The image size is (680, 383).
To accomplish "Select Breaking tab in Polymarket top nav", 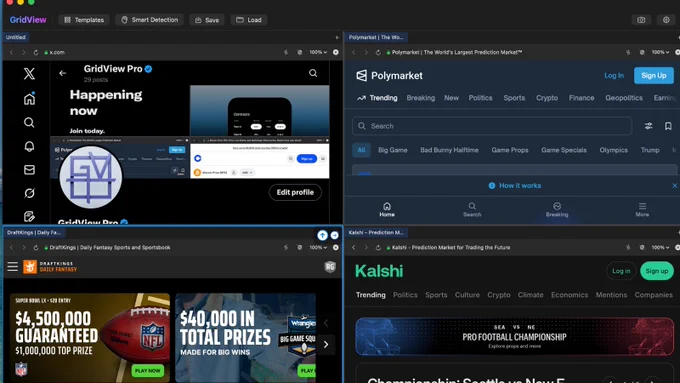I will [421, 98].
